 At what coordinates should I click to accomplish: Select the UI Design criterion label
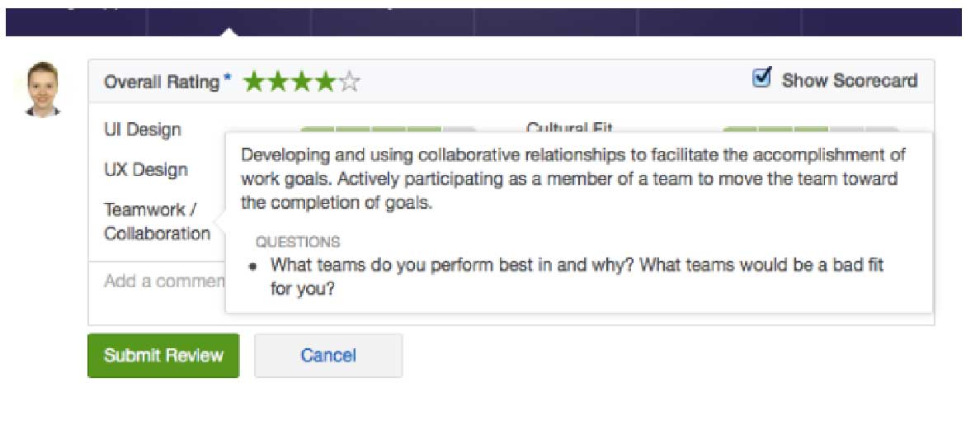click(x=143, y=130)
